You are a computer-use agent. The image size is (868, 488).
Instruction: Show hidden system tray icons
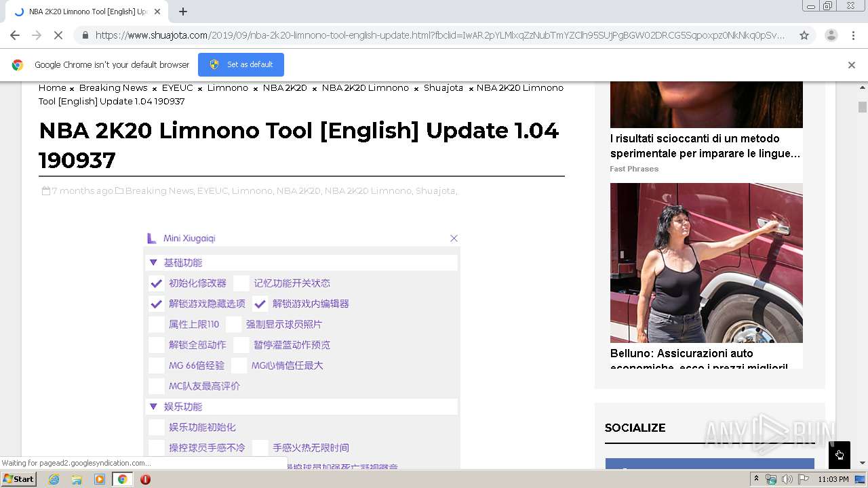[x=756, y=479]
